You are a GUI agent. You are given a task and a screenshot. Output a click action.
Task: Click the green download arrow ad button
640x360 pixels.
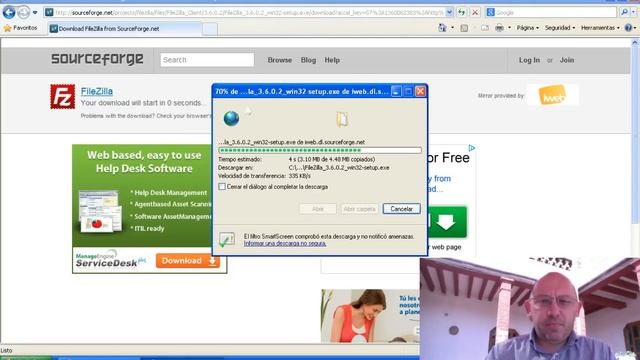[x=447, y=222]
